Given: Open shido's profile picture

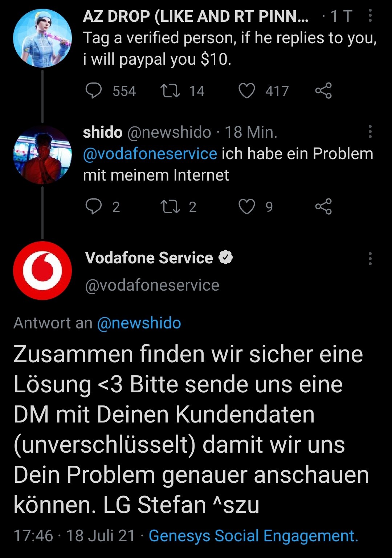Looking at the screenshot, I should click(42, 154).
